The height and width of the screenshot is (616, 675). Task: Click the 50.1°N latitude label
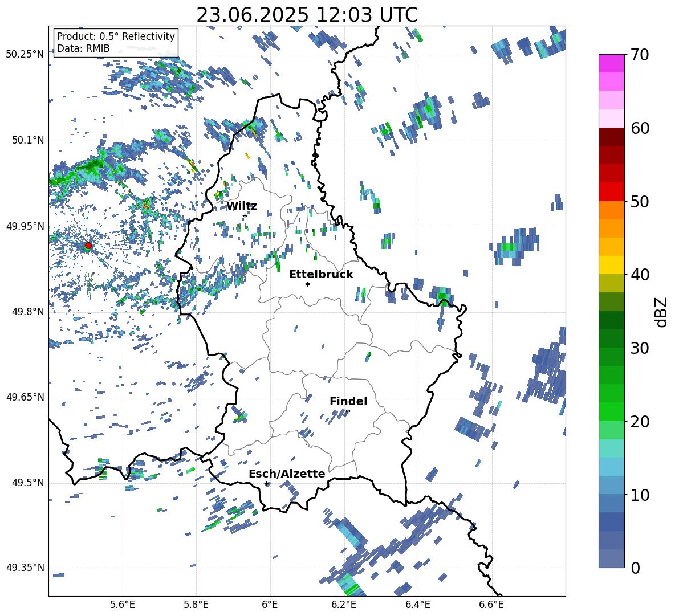[x=27, y=140]
